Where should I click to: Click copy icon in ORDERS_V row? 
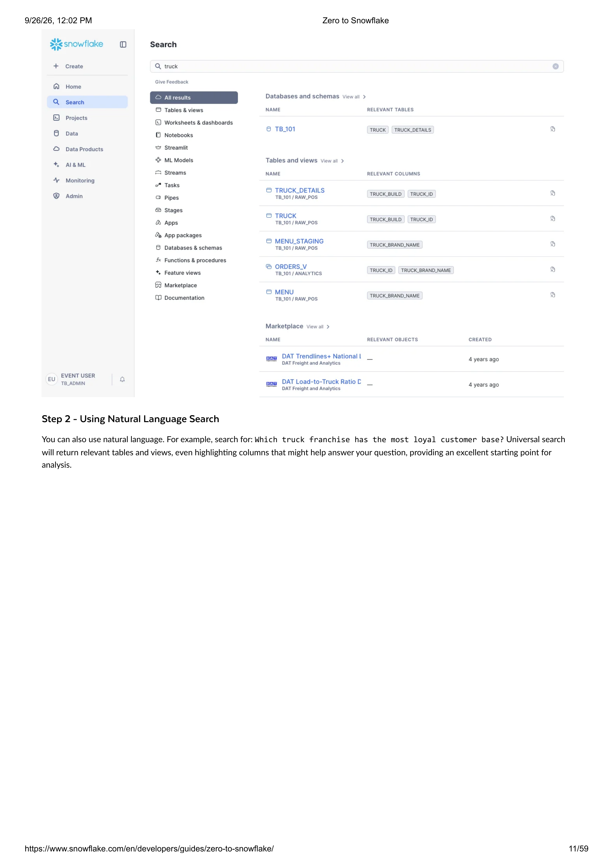[553, 269]
